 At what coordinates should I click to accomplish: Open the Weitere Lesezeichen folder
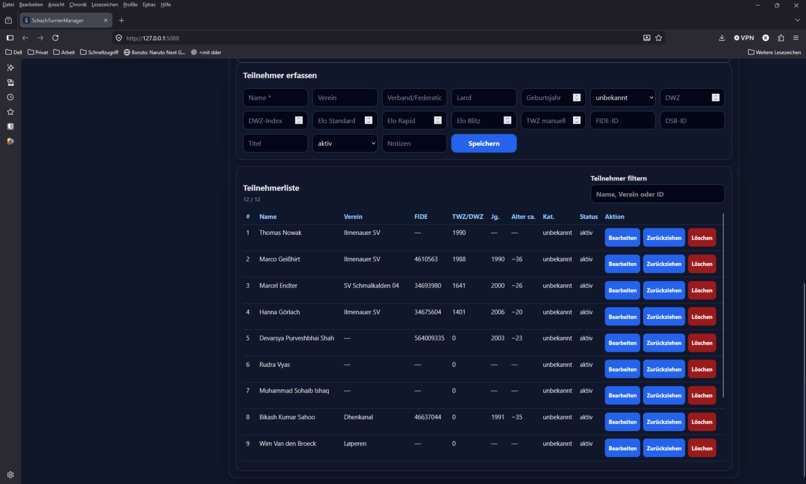(x=774, y=52)
